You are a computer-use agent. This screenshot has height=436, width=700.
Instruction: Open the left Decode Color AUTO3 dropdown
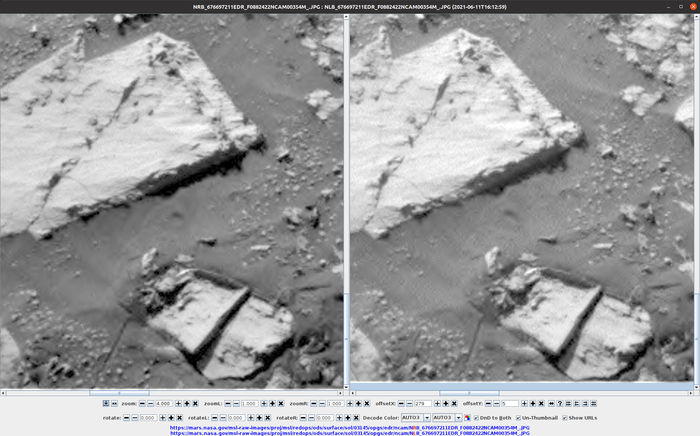tap(416, 418)
